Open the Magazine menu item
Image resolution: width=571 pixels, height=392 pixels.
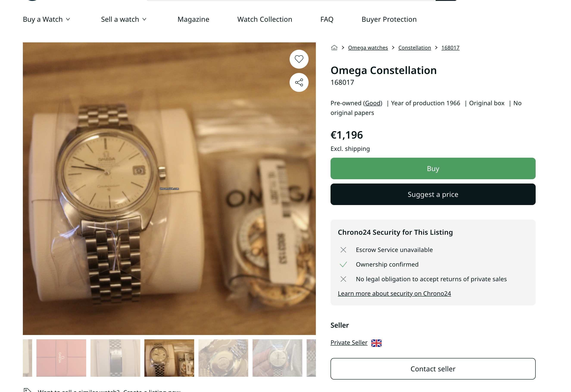point(193,19)
